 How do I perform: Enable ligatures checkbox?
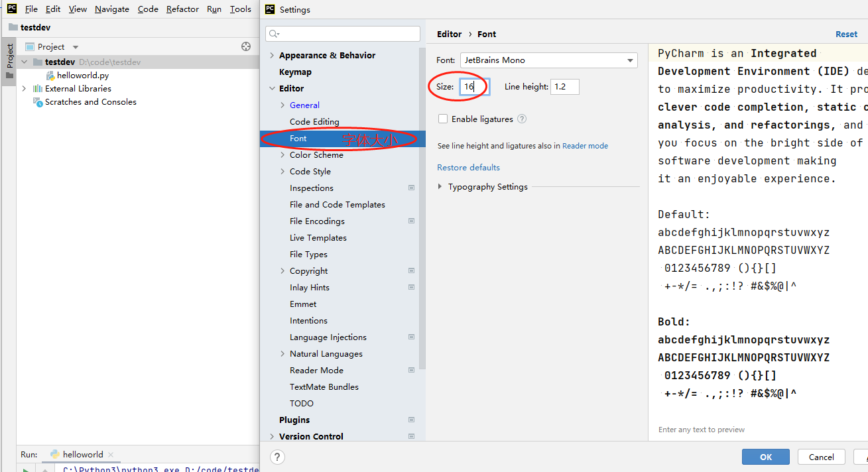pyautogui.click(x=443, y=119)
